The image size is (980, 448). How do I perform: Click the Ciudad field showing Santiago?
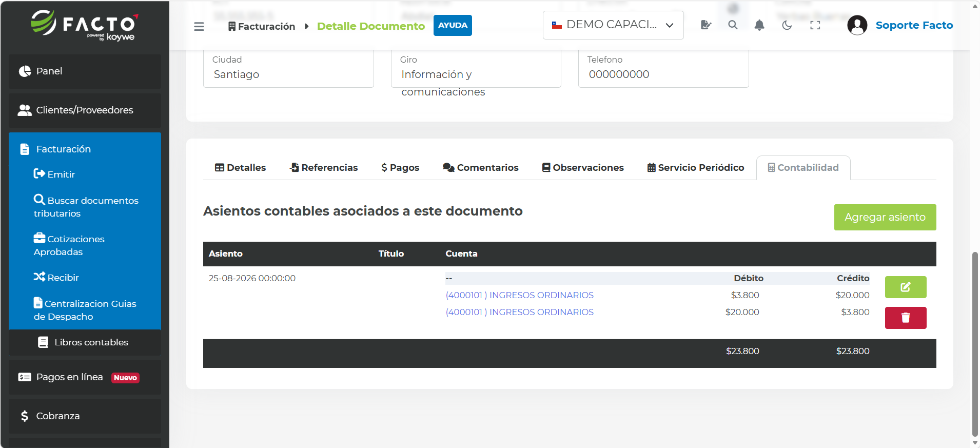[288, 69]
